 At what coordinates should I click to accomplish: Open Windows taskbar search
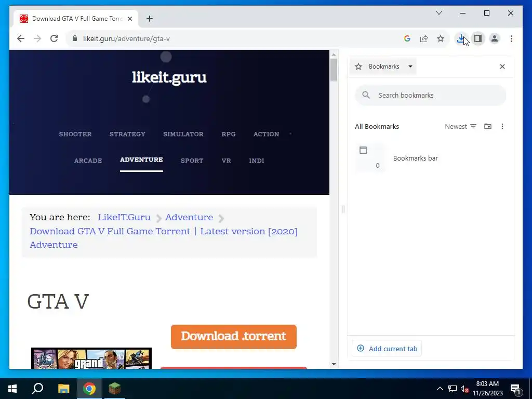coord(37,389)
